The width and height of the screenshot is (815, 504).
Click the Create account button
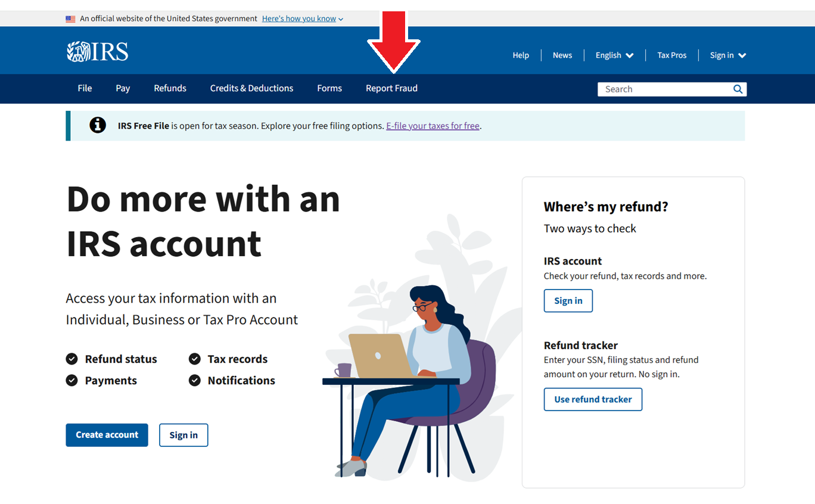107,435
